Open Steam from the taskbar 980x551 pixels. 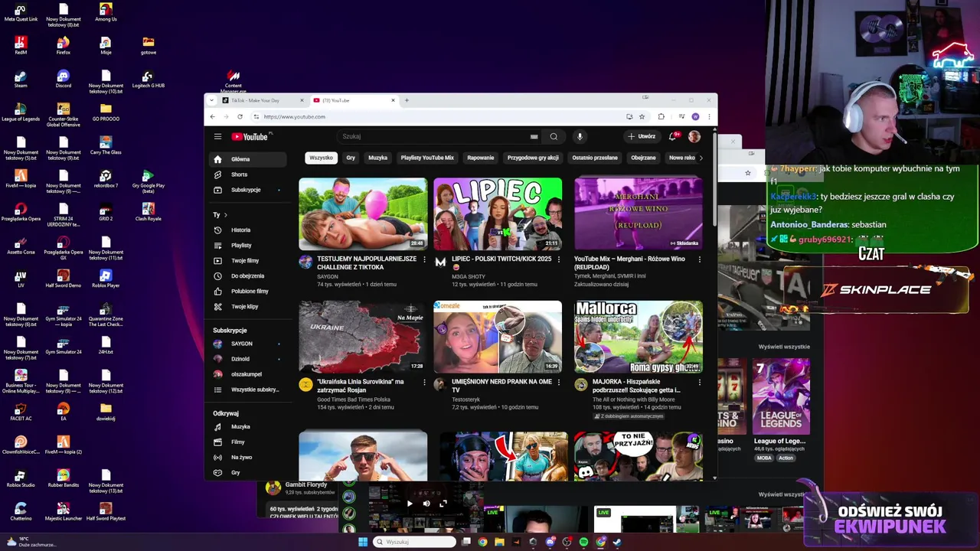pyautogui.click(x=617, y=542)
